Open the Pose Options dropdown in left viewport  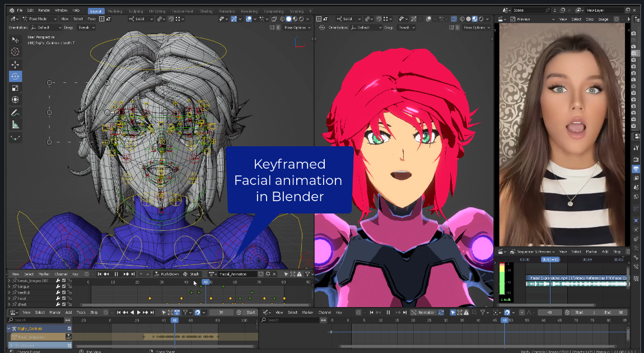click(x=297, y=27)
